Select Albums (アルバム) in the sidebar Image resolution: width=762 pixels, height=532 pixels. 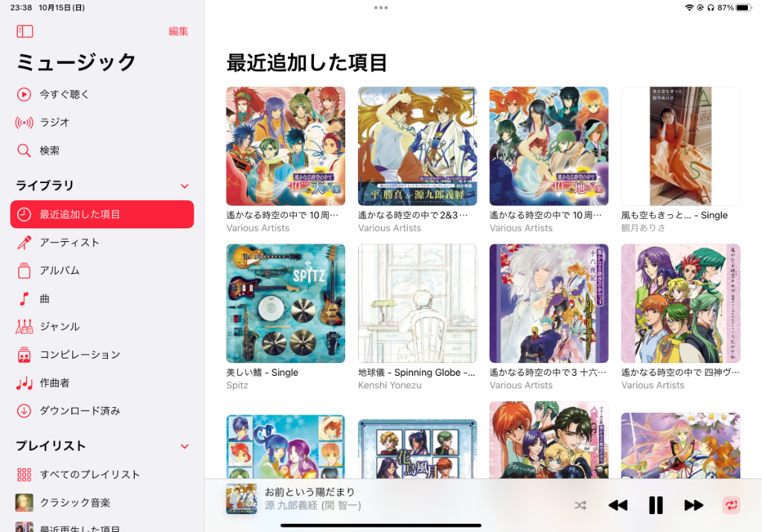pyautogui.click(x=102, y=271)
